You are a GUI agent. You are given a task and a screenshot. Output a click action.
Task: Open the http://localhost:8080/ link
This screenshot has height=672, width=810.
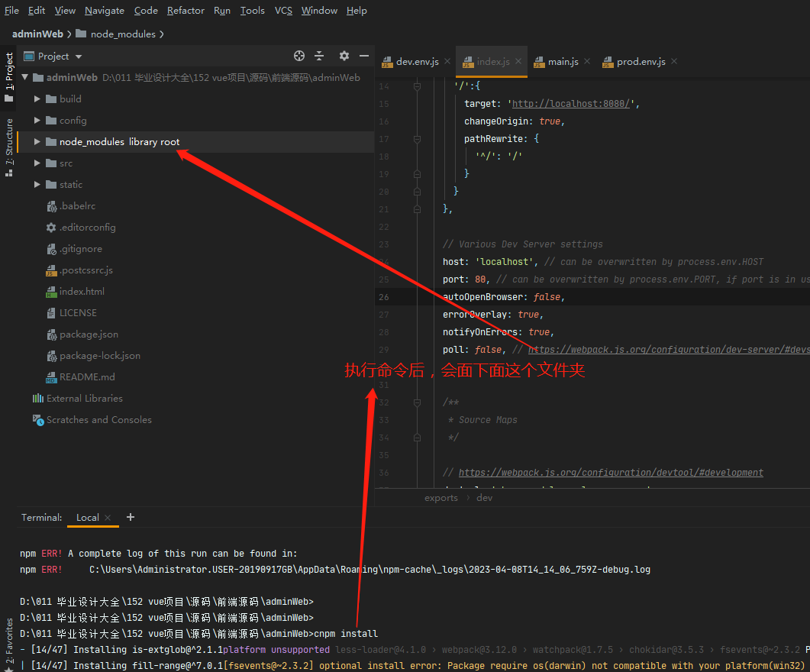click(x=571, y=104)
